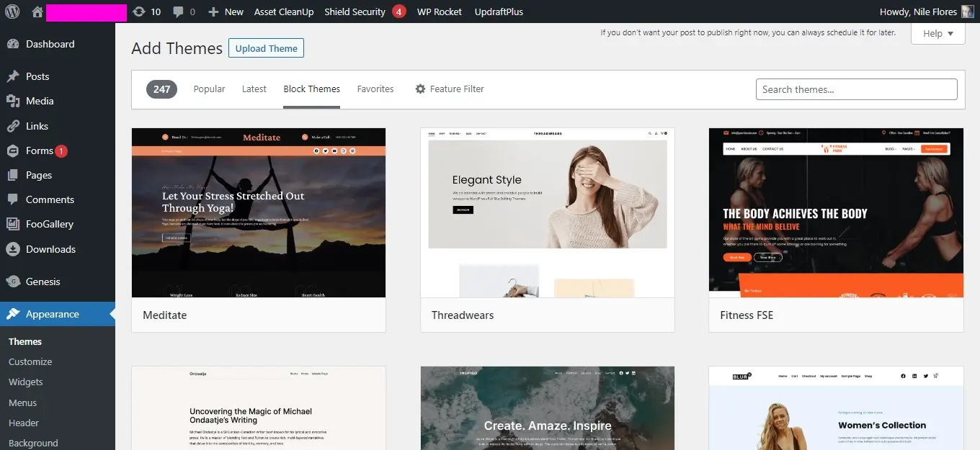Open Shield Security notifications badge
Viewport: 980px width, 450px height.
398,12
